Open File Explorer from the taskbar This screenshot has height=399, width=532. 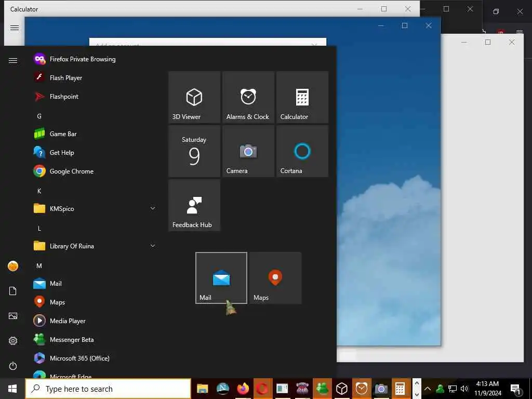[203, 389]
